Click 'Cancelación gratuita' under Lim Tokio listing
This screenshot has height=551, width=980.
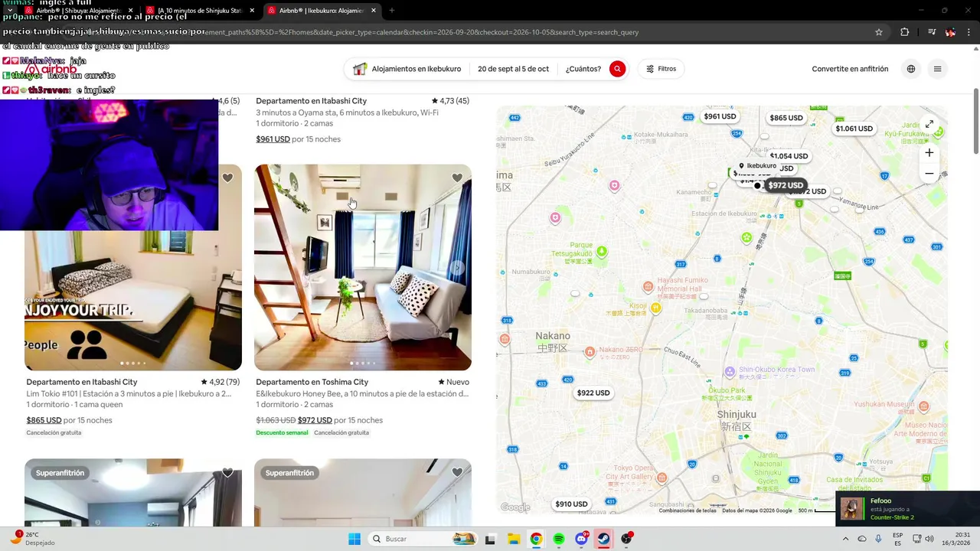54,432
